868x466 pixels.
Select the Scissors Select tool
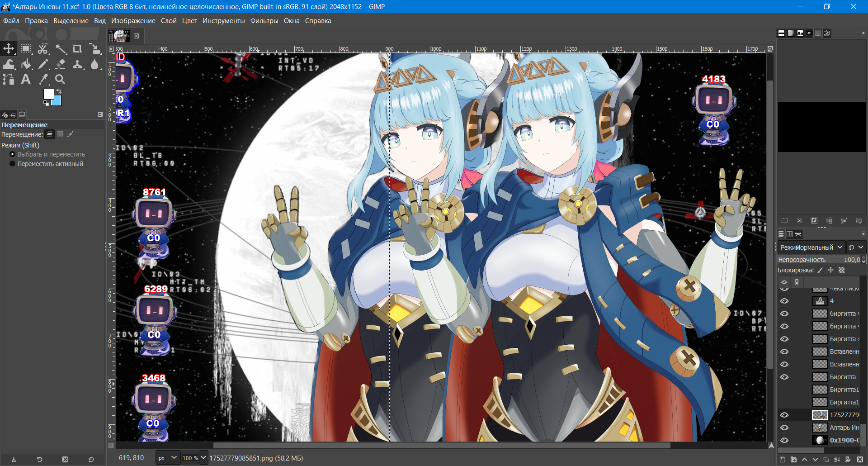pos(43,49)
